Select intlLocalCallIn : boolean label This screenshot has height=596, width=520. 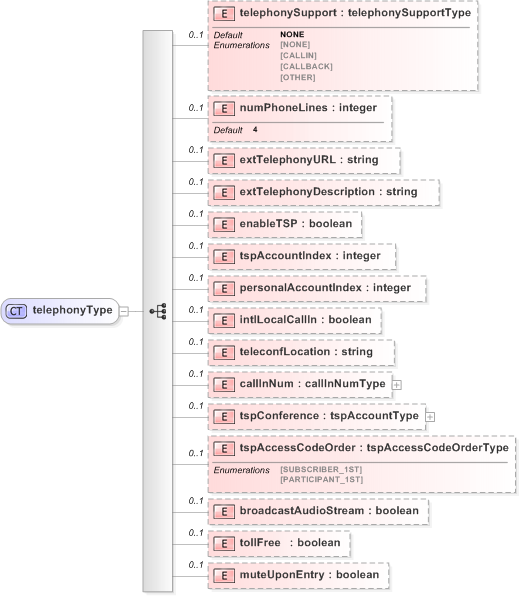point(305,319)
